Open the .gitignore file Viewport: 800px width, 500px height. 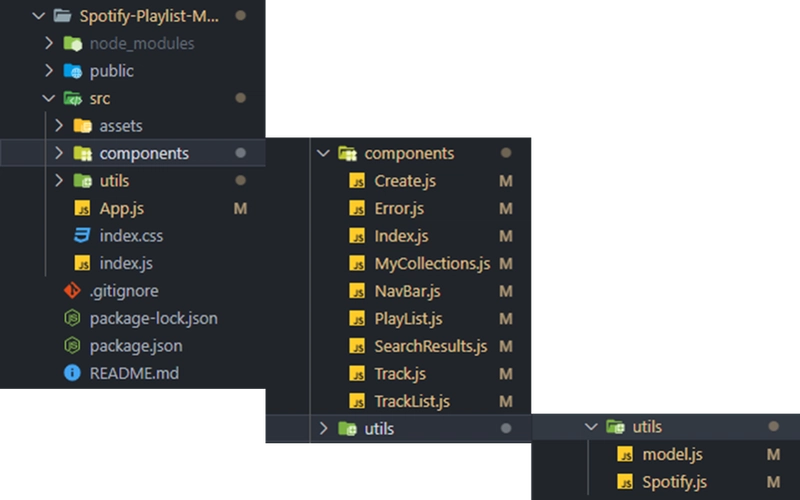coord(124,291)
